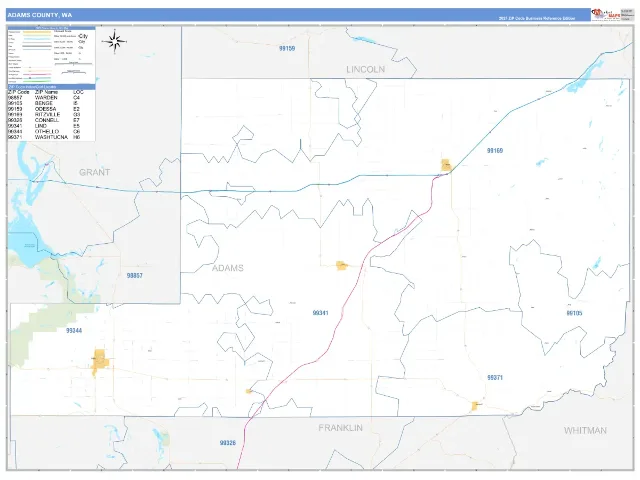Screen dimensions: 640x480
Task: Click the blue lake at the northeast county border
Action: click(x=584, y=78)
